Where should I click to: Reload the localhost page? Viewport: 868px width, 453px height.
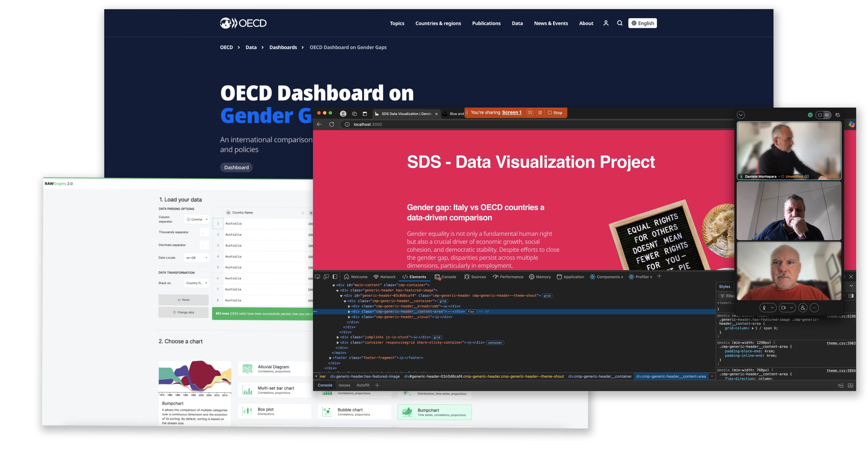click(x=332, y=124)
